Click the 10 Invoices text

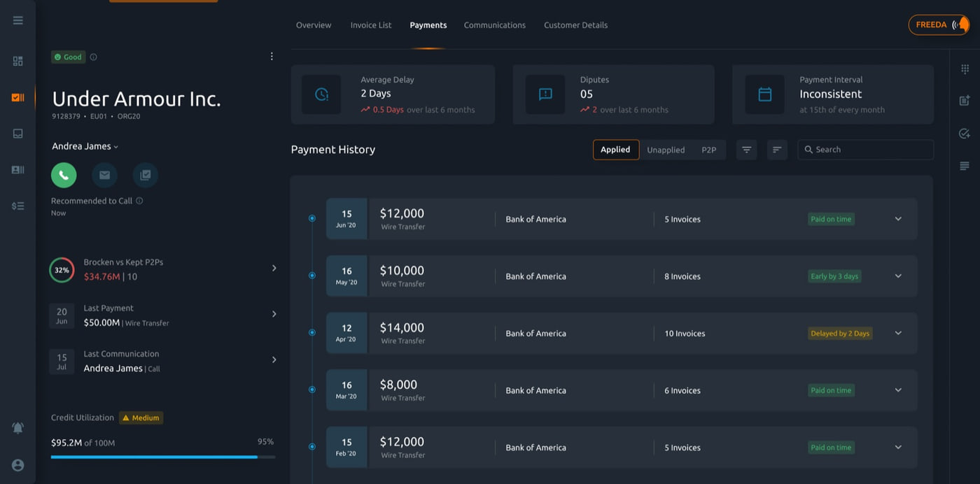(685, 334)
